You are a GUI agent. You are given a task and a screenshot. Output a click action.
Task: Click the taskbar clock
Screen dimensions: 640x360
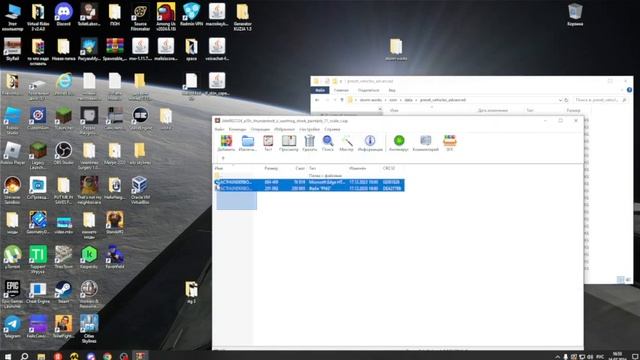pyautogui.click(x=617, y=356)
